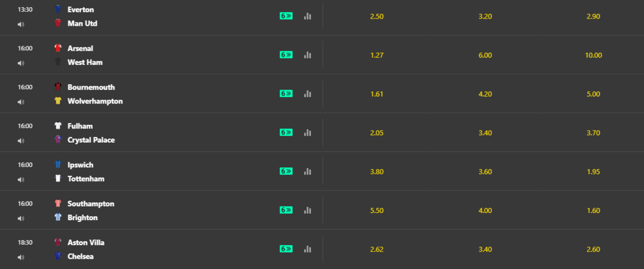644x269 pixels.
Task: Toggle sound alert for Everton vs Man Utd
Action: (21, 24)
